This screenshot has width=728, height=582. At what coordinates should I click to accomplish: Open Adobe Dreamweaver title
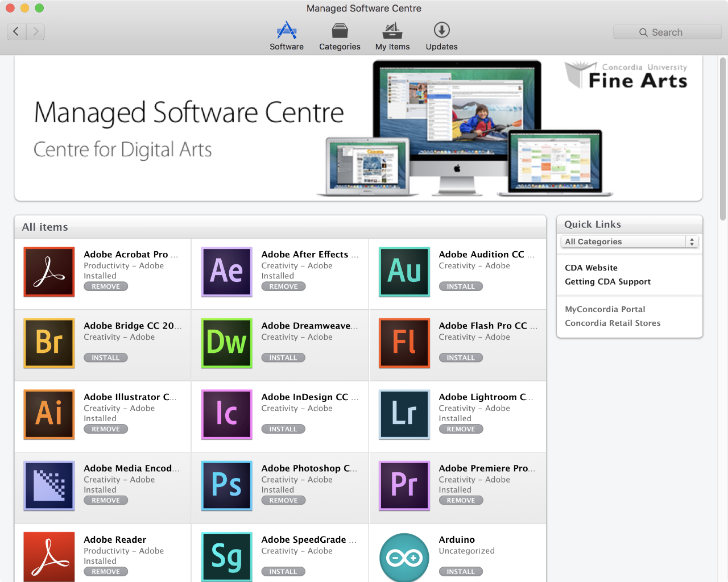[x=309, y=326]
